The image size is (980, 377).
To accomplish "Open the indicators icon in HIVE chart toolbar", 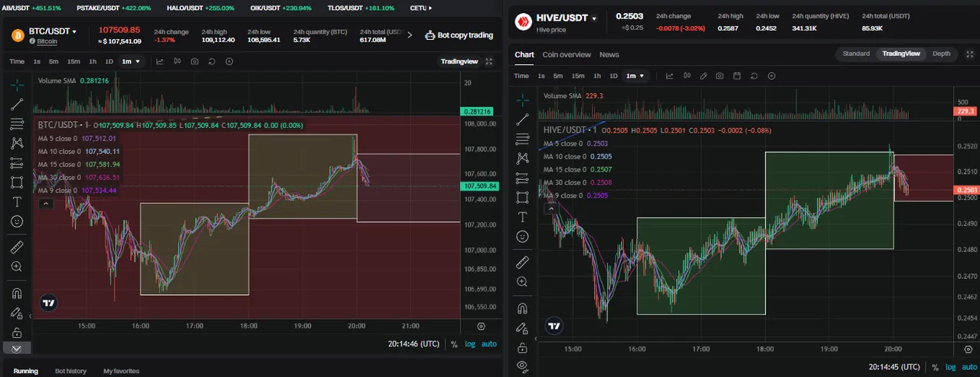I will tap(669, 76).
